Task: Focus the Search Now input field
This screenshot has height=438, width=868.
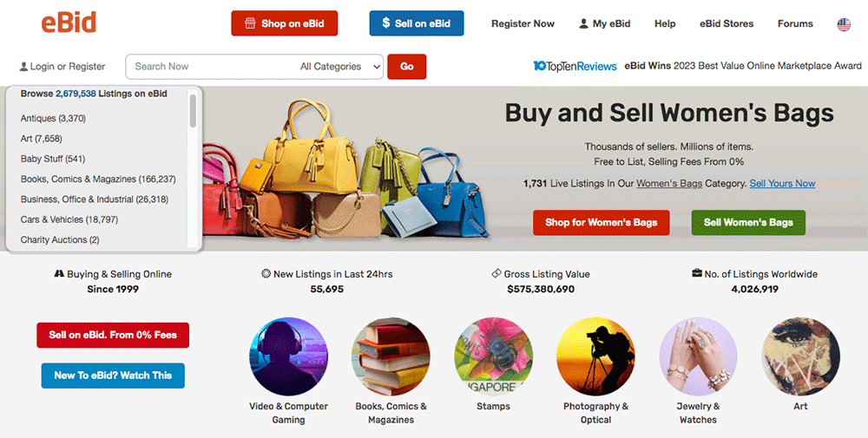Action: click(212, 67)
